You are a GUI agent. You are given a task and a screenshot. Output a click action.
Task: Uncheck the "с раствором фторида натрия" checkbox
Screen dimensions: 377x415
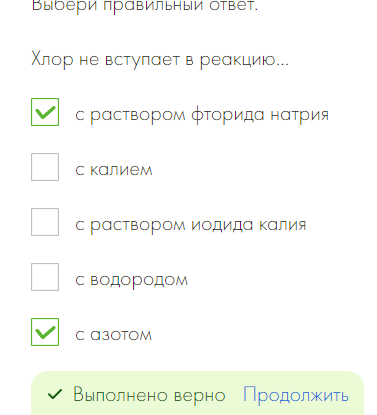pos(45,112)
